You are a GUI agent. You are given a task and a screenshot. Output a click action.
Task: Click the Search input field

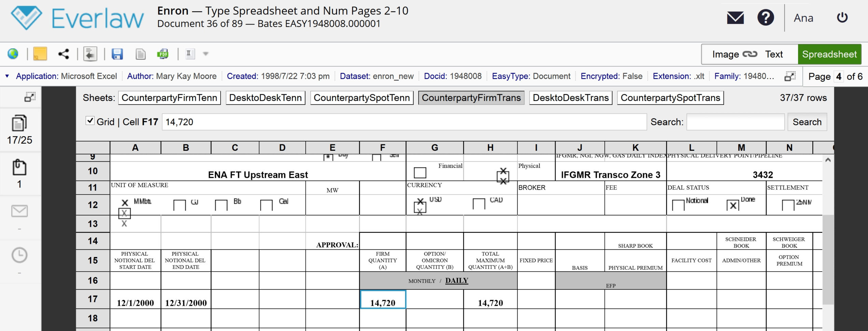tap(735, 122)
